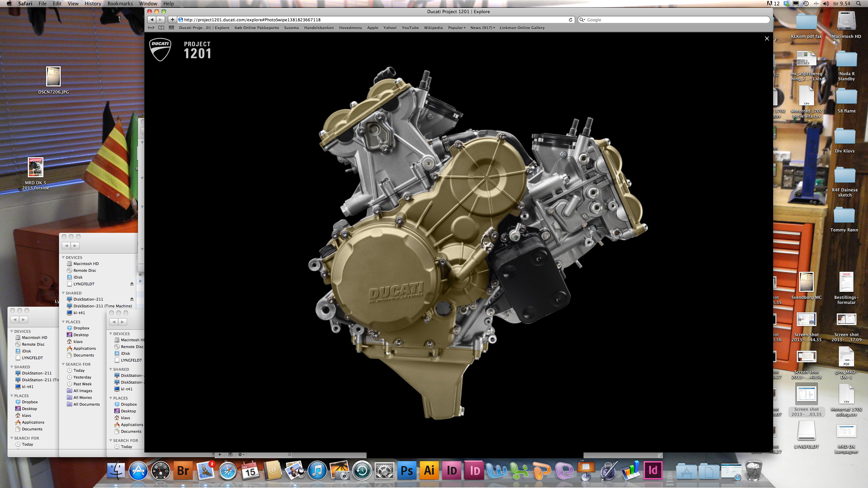Select kl-t41 in the leftmost Finder sidebar

point(27,387)
